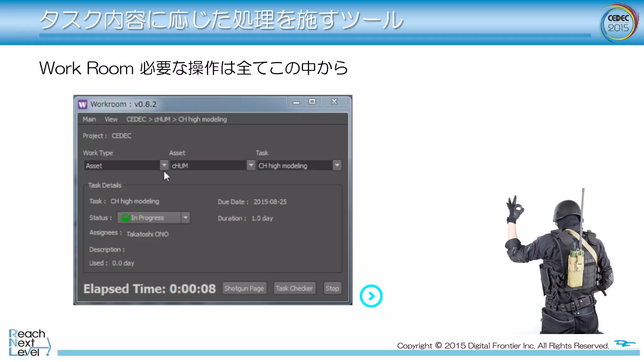Click the assignee name Takatoshi ONO

147,234
